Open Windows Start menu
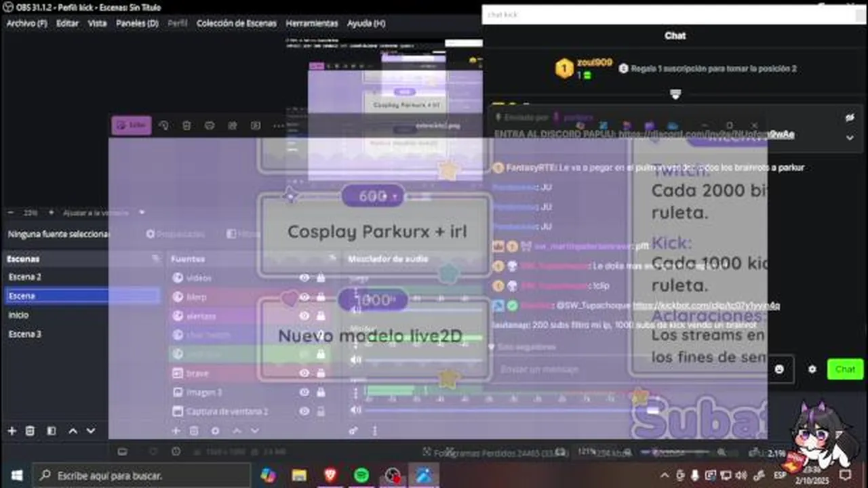868x488 pixels. (16, 475)
